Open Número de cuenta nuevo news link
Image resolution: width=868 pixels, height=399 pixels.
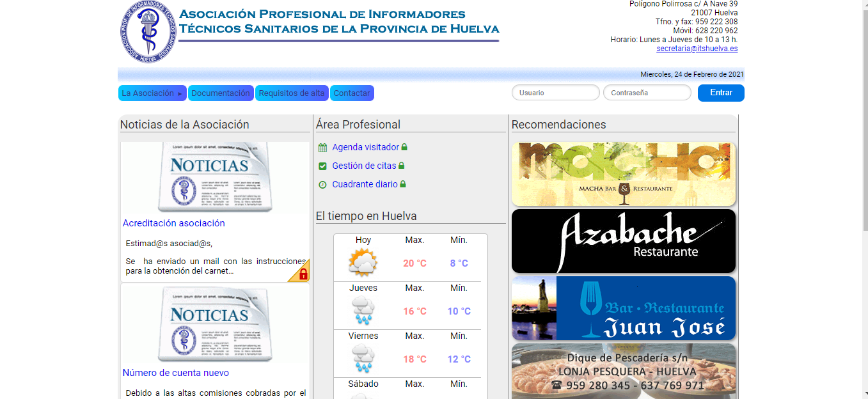click(x=176, y=373)
